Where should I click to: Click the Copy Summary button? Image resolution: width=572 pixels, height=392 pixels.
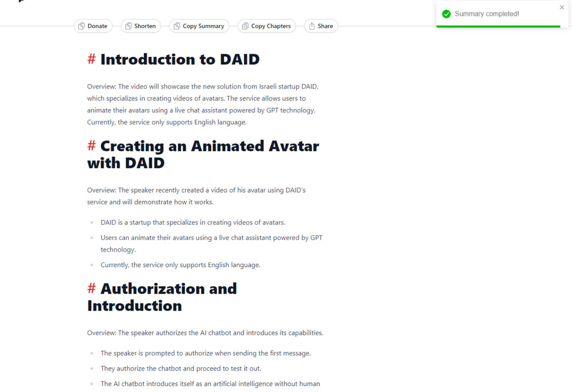coord(199,26)
